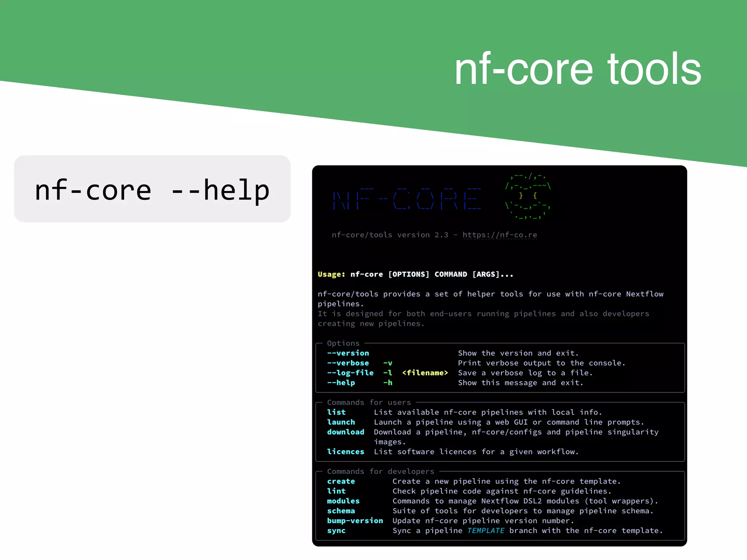Click the NF-CORE ASCII art logo
This screenshot has width=747, height=560.
coord(407,199)
